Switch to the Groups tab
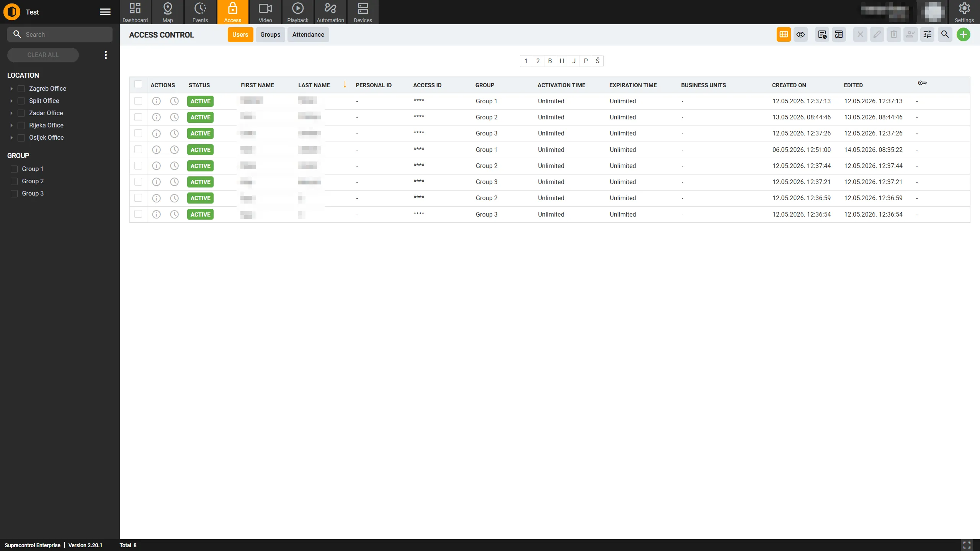The width and height of the screenshot is (980, 551). (270, 34)
